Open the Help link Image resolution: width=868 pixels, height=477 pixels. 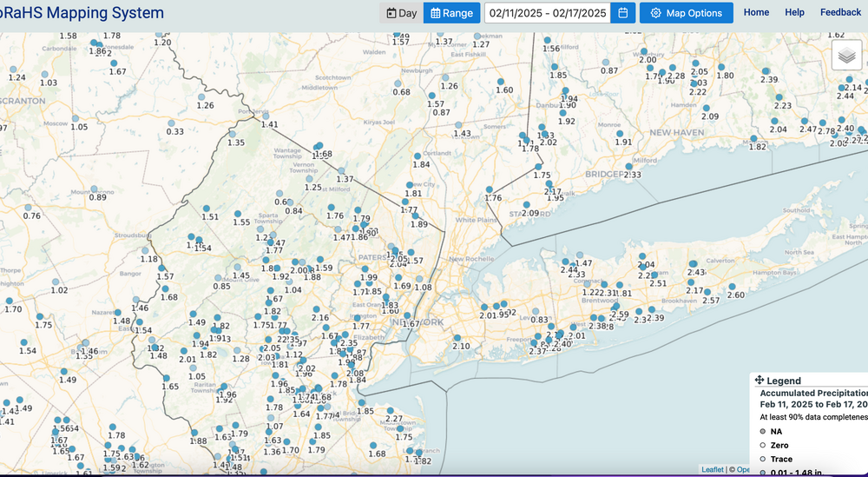[794, 12]
